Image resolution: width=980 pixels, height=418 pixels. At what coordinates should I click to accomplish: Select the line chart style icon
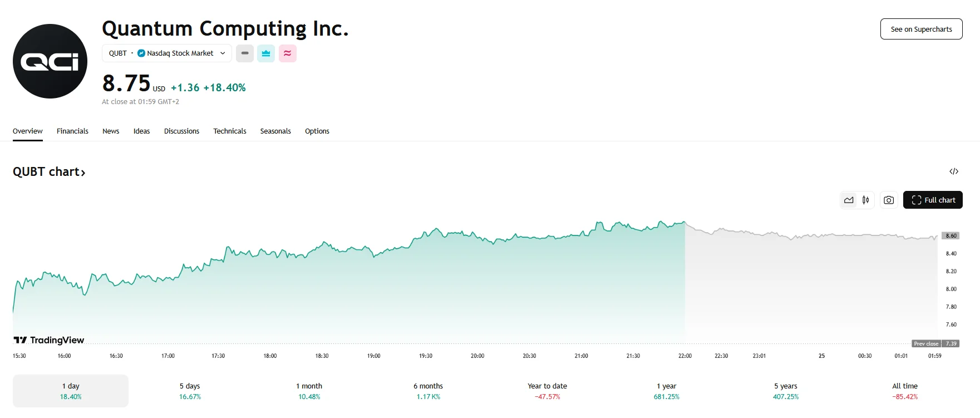click(848, 199)
